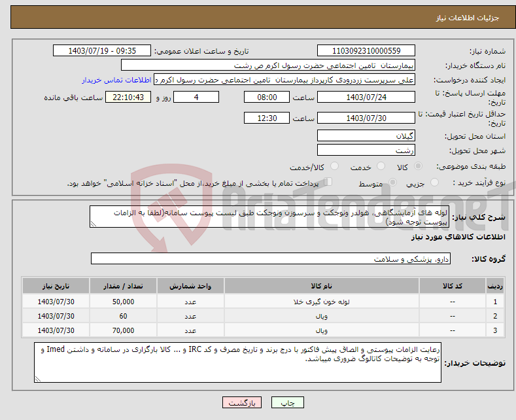Click ویال item name in row 3
The height and width of the screenshot is (420, 516).
322,330
